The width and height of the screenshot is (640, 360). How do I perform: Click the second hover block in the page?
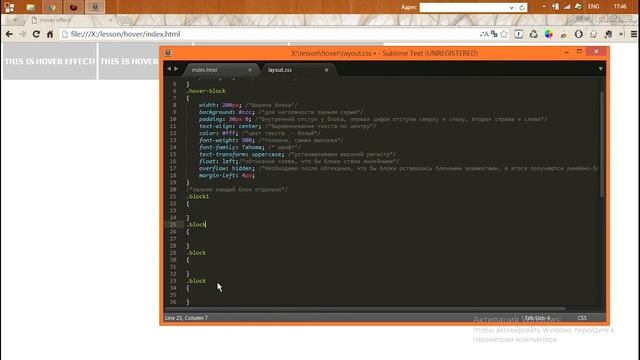(x=129, y=61)
